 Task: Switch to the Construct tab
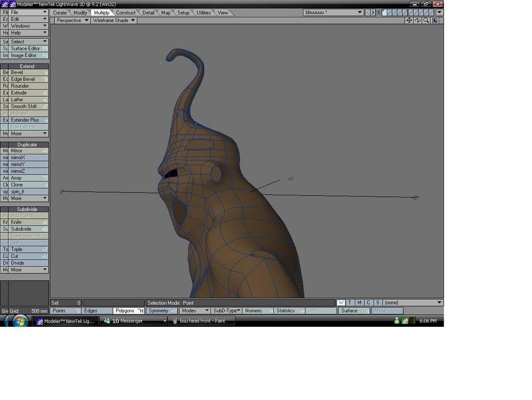click(x=126, y=12)
